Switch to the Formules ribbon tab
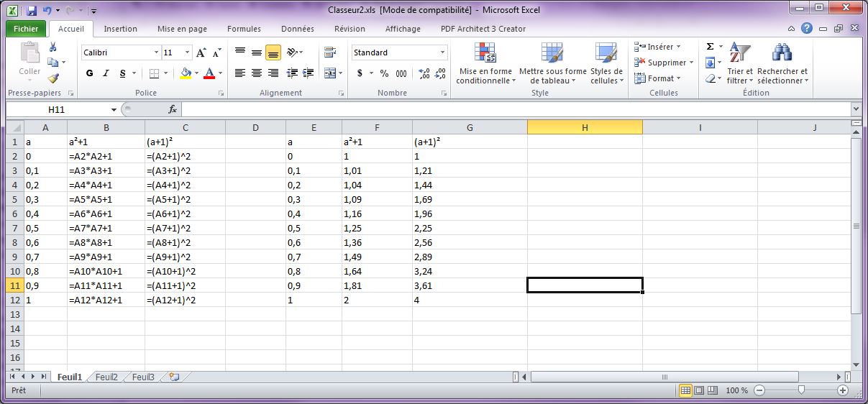The height and width of the screenshot is (404, 868). click(x=244, y=29)
